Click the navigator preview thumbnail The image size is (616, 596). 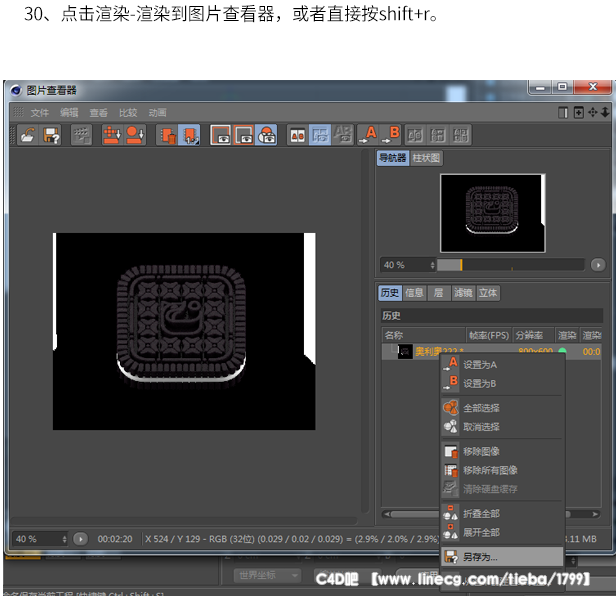(493, 213)
